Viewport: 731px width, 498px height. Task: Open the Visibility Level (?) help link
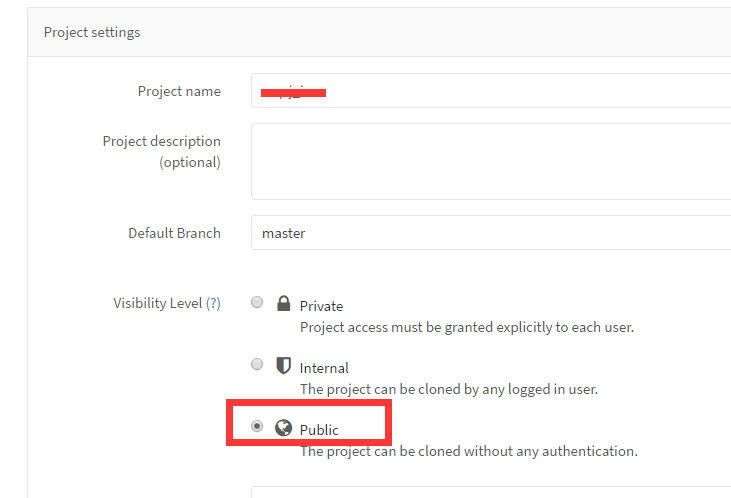(213, 303)
